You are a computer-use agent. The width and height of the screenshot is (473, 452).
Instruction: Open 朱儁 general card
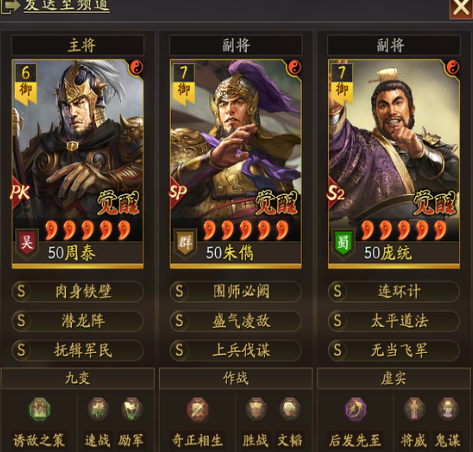click(x=236, y=164)
